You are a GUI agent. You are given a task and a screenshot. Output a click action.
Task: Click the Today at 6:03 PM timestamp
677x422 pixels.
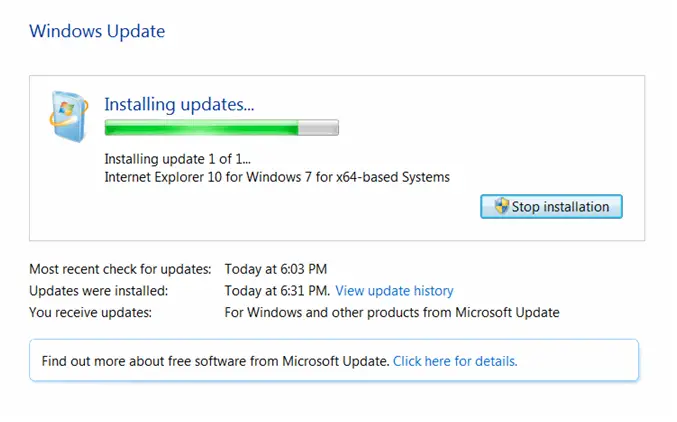click(275, 269)
